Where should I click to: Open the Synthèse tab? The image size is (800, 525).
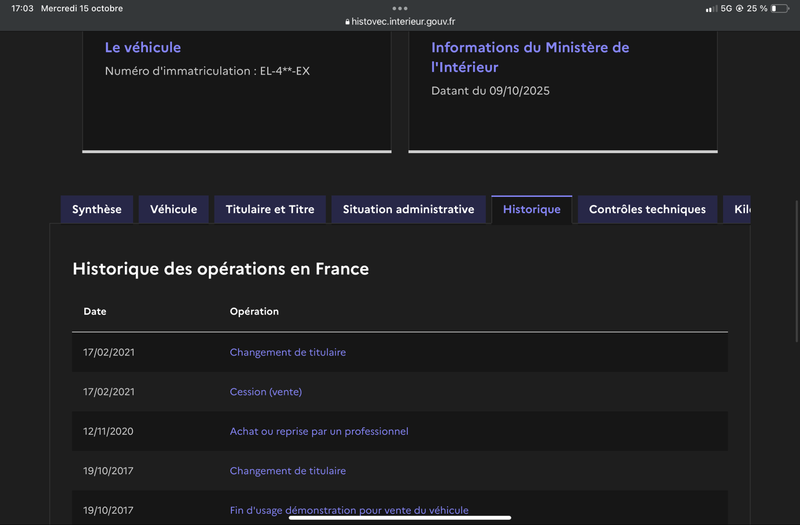[96, 209]
